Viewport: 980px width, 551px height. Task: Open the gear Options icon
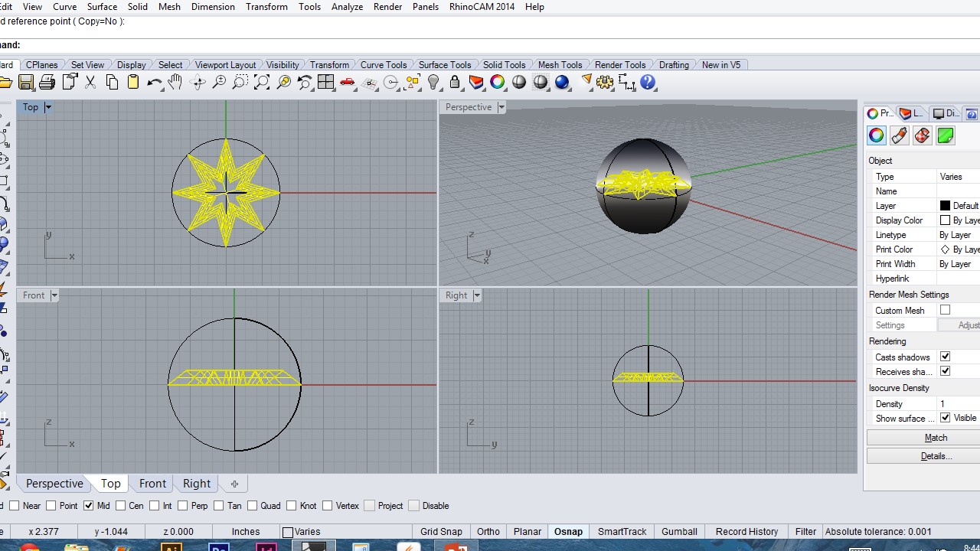[x=606, y=82]
